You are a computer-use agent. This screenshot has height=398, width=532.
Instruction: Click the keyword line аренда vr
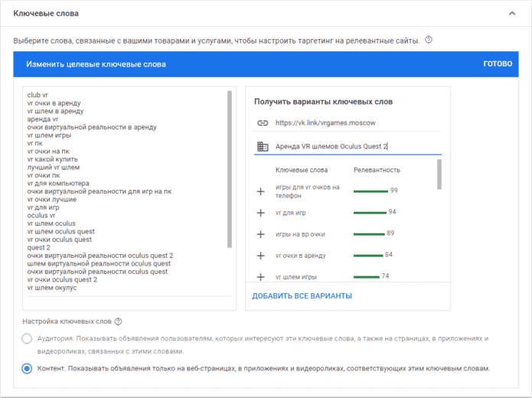click(43, 119)
